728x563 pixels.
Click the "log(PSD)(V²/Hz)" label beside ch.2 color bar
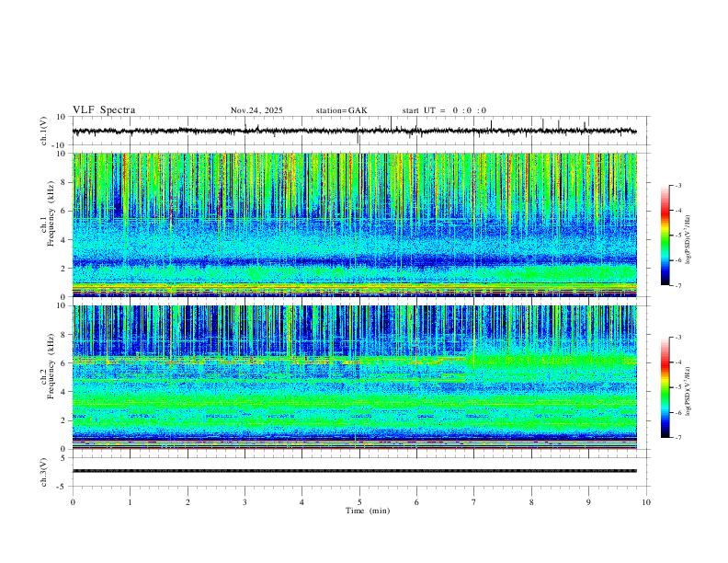[x=688, y=391]
